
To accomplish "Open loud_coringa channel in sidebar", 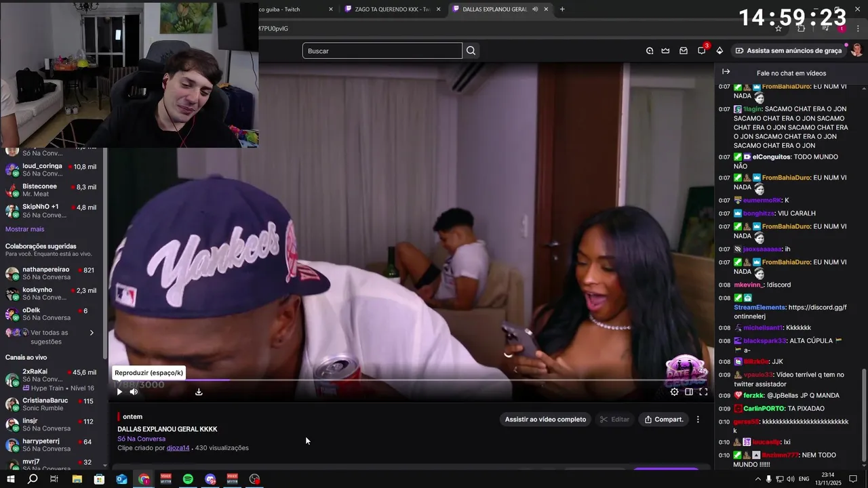I will [x=51, y=170].
